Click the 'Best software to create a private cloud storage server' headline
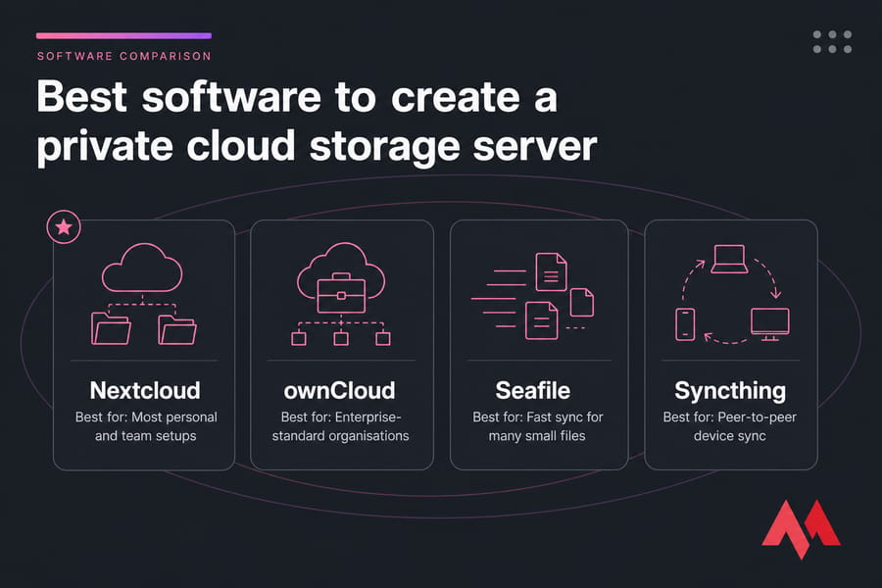Image resolution: width=882 pixels, height=588 pixels. (x=317, y=122)
